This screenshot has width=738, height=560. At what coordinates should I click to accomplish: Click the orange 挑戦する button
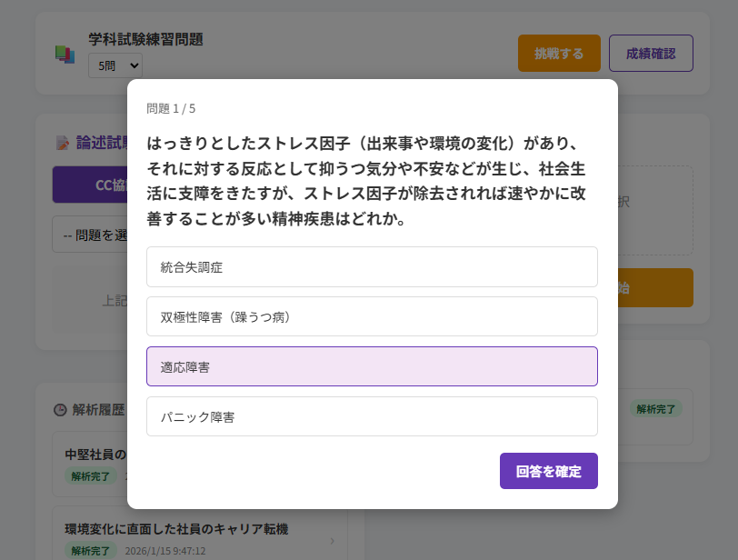(559, 53)
